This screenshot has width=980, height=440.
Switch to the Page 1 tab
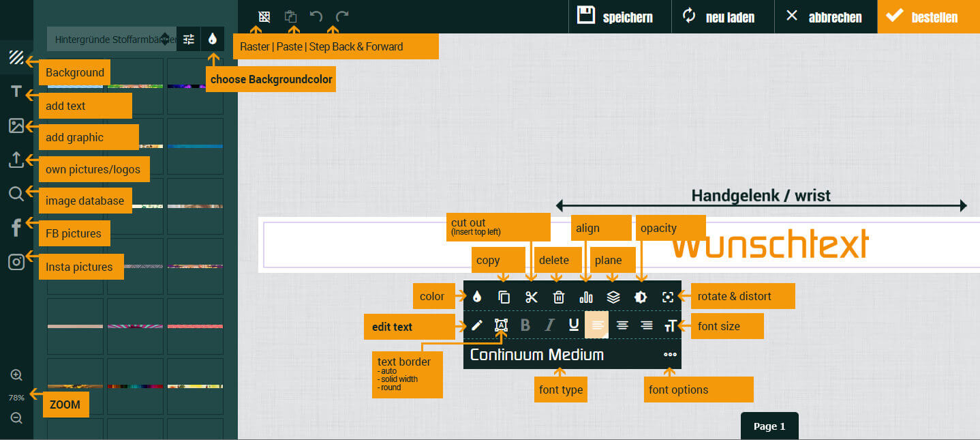tap(769, 426)
